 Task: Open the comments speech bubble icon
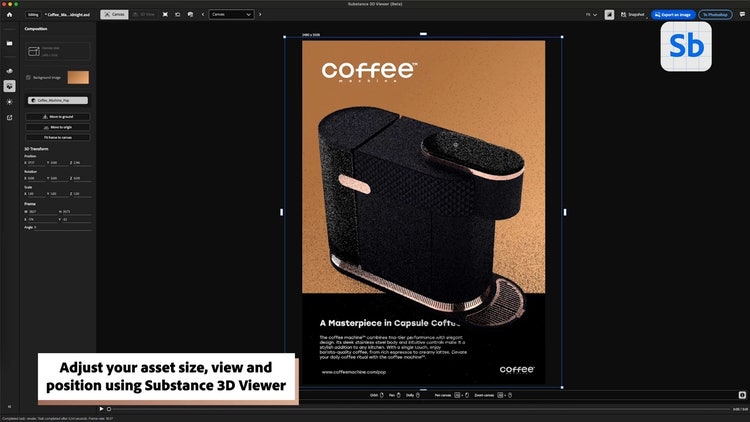click(x=742, y=14)
